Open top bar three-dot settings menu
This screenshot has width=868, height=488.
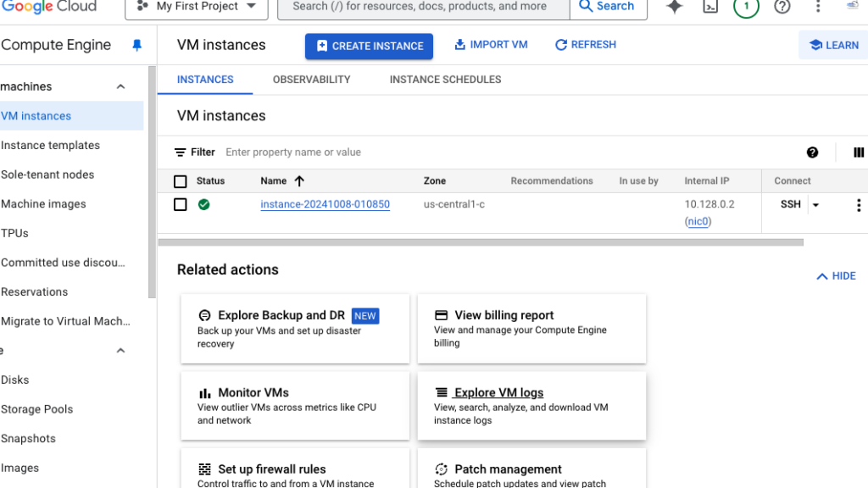point(818,7)
